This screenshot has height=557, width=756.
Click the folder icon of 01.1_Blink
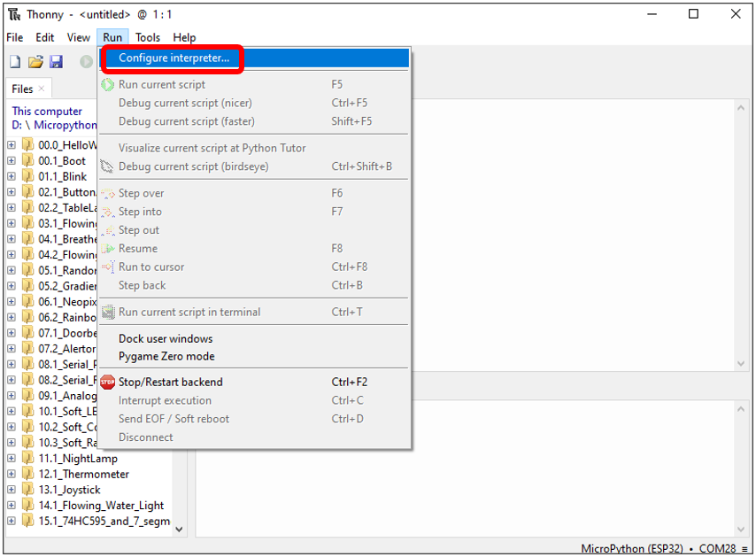point(28,176)
